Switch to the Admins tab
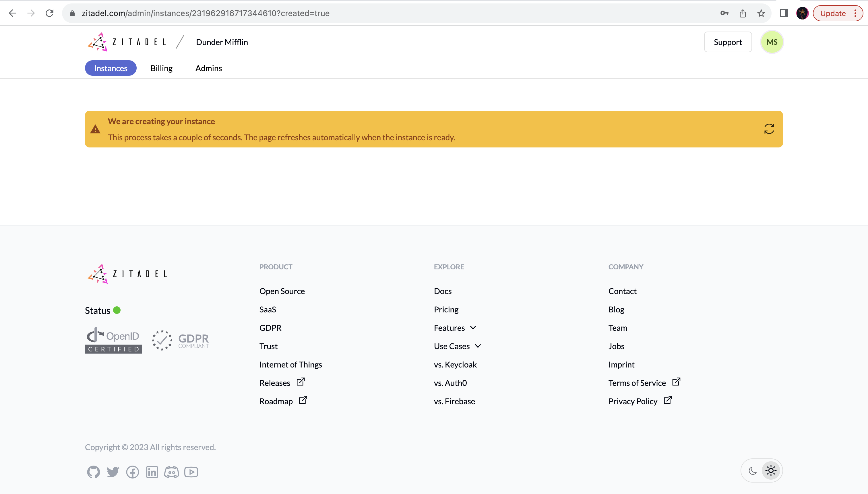The height and width of the screenshot is (494, 868). (x=208, y=68)
